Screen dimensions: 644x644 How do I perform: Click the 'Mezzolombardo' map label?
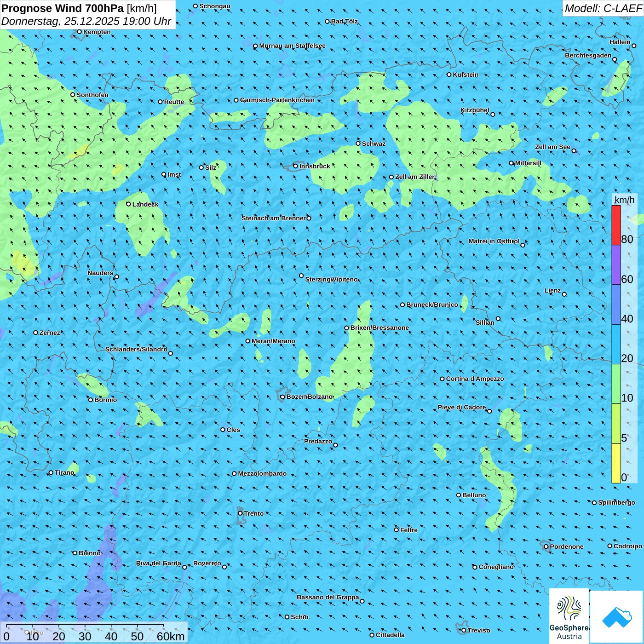click(262, 473)
